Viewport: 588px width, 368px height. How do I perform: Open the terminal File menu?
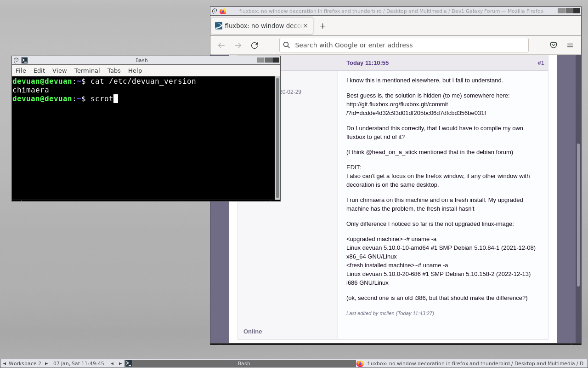21,70
